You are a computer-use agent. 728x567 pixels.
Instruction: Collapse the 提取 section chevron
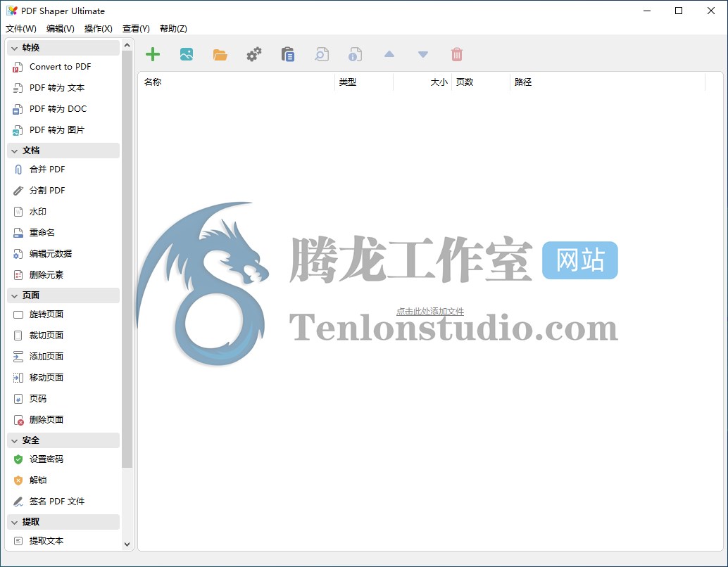(x=14, y=523)
